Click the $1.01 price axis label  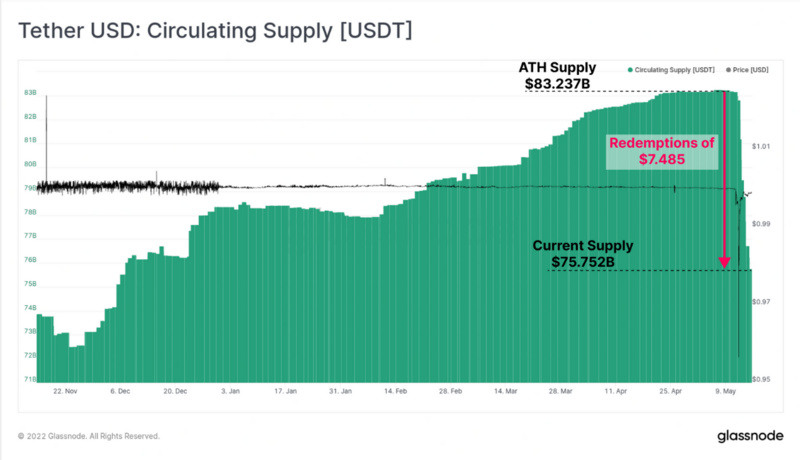(x=762, y=146)
